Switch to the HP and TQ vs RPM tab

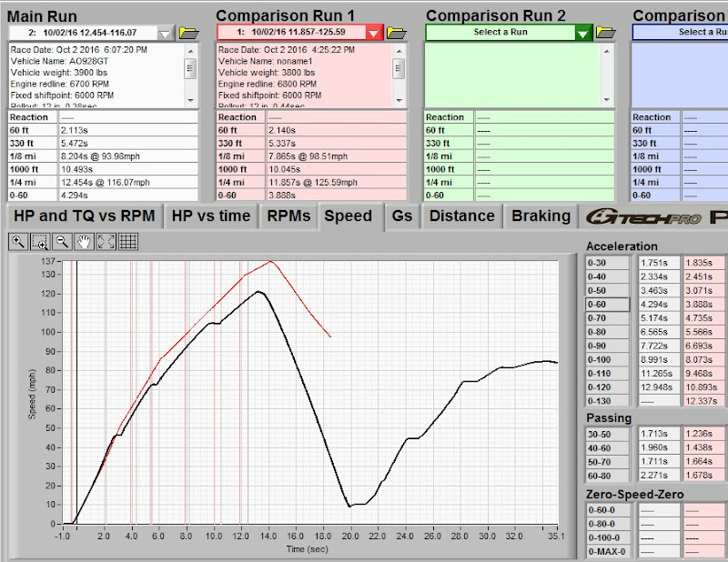(x=85, y=216)
